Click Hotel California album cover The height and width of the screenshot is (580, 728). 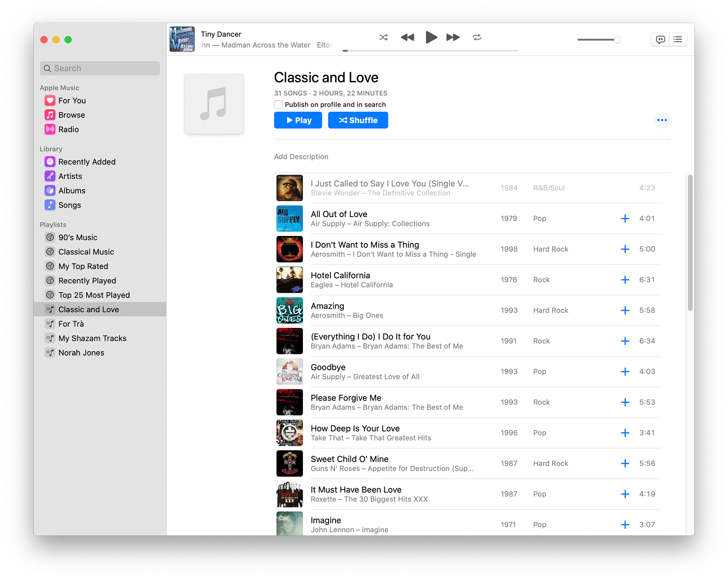(x=290, y=280)
